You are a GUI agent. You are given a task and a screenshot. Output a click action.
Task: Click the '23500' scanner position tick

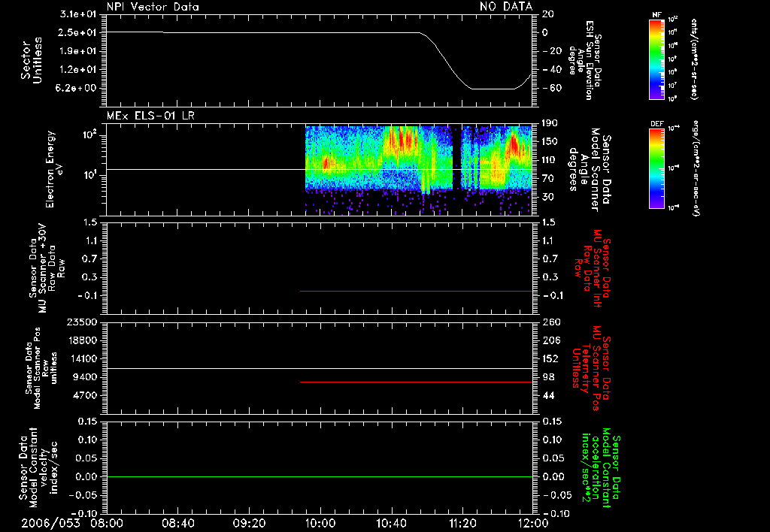click(x=82, y=322)
